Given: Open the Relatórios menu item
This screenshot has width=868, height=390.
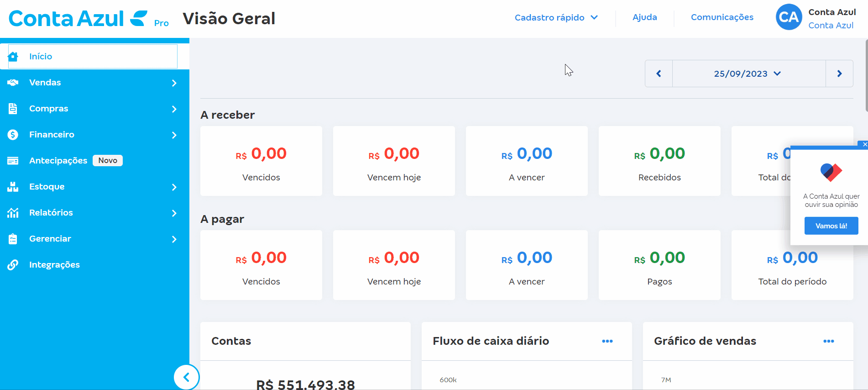Looking at the screenshot, I should [94, 213].
